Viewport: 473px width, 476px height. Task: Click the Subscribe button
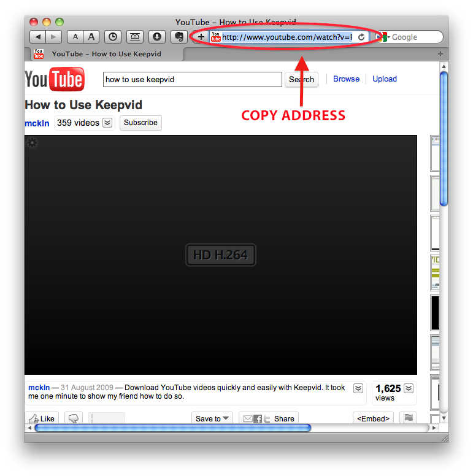coord(140,123)
